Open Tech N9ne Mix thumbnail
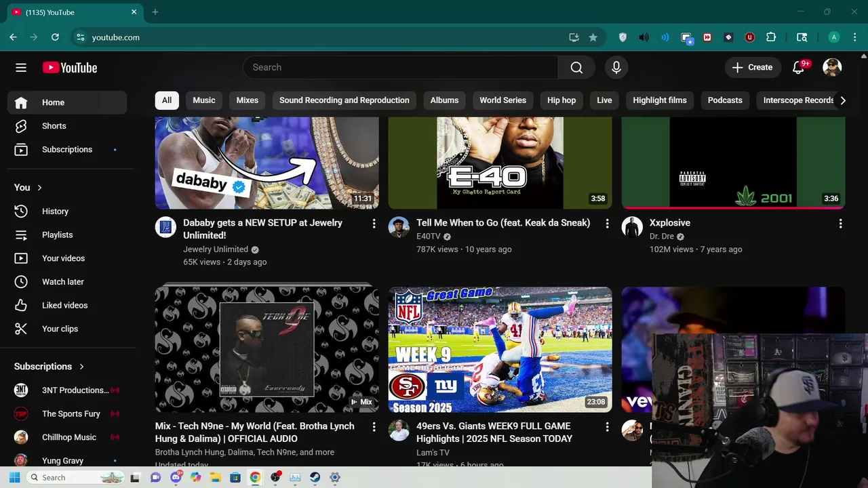868x488 pixels. coord(267,350)
